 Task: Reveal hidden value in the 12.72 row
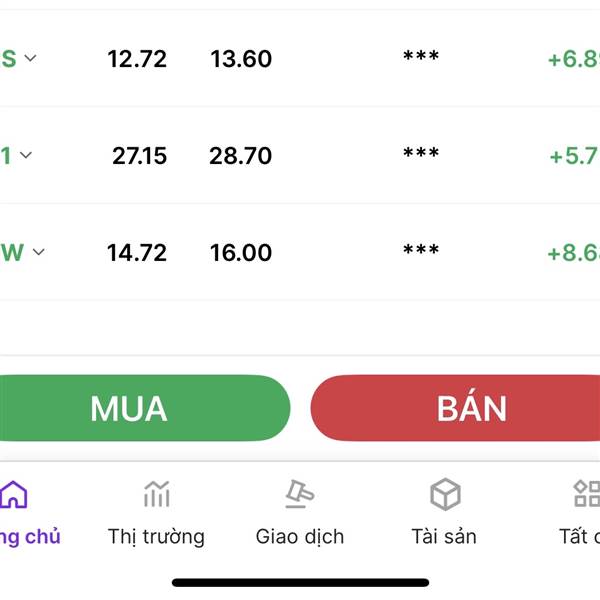pyautogui.click(x=421, y=55)
